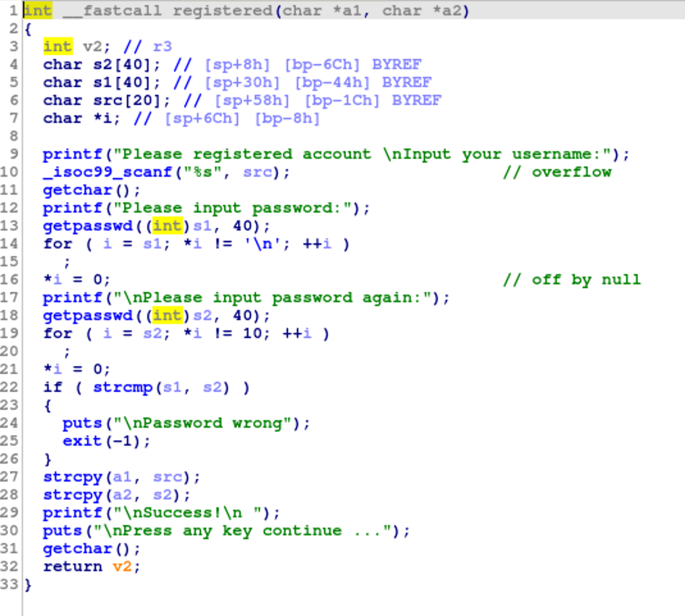Click the '[sp+30h]' stack offset comment

tap(243, 83)
